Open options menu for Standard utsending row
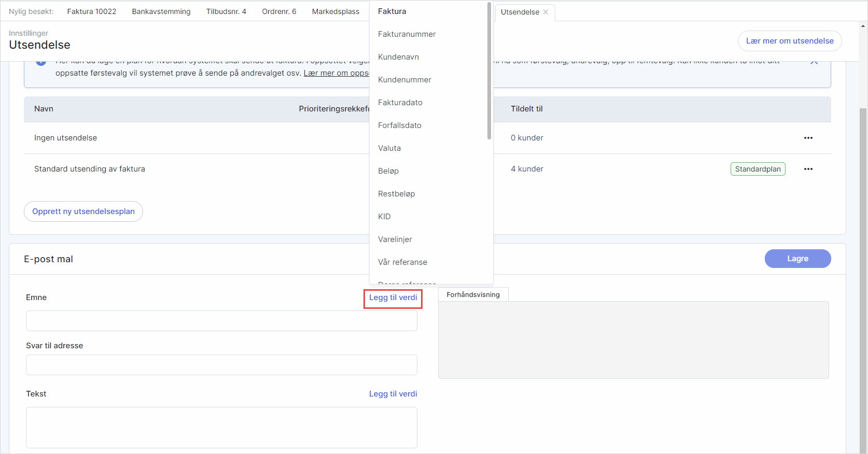Image resolution: width=868 pixels, height=454 pixels. 808,169
